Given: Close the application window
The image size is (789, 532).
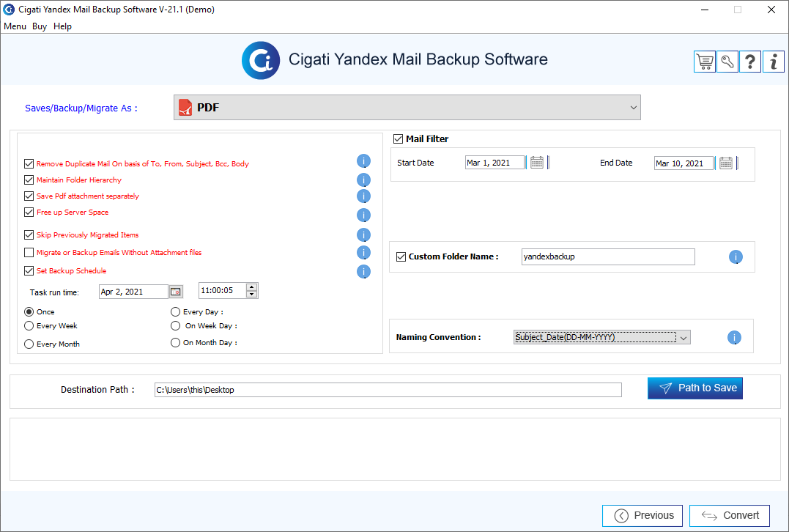Looking at the screenshot, I should coord(771,10).
